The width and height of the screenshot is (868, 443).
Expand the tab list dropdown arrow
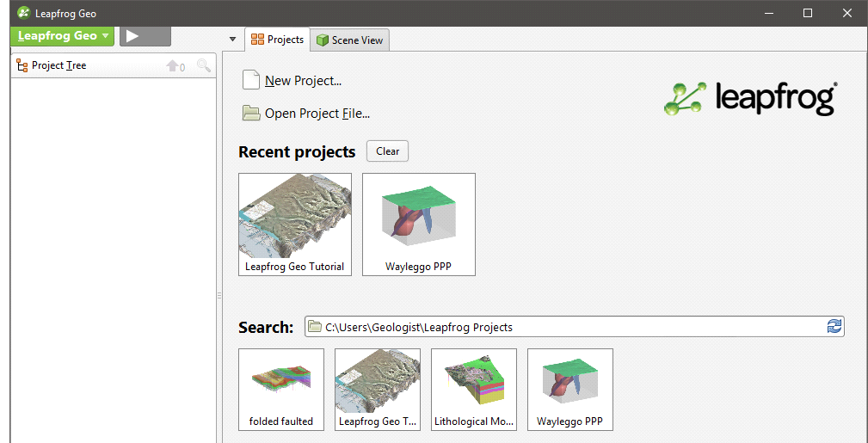[x=232, y=40]
